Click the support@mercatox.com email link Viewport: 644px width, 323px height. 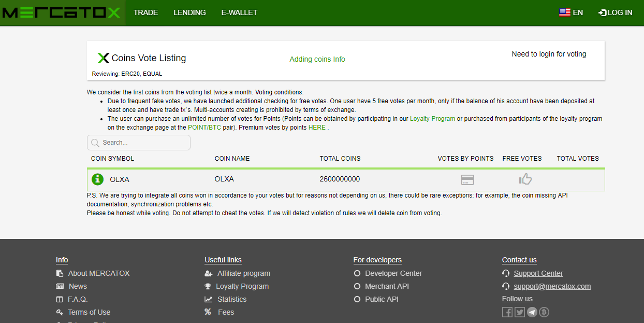[552, 286]
